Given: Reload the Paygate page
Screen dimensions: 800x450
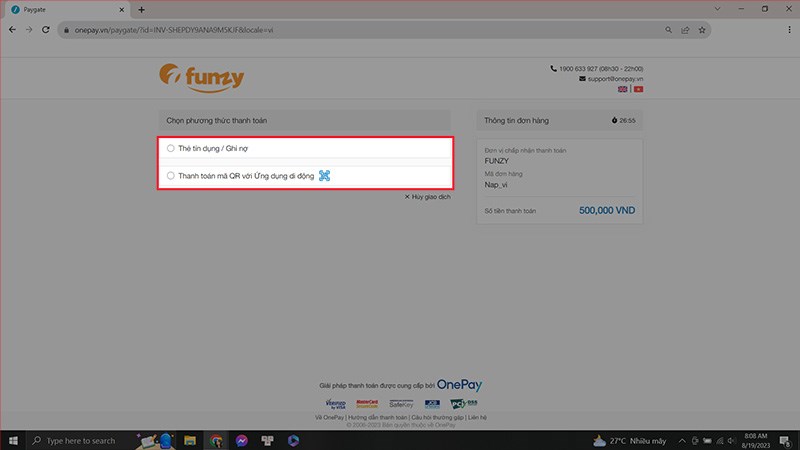Looking at the screenshot, I should click(46, 30).
